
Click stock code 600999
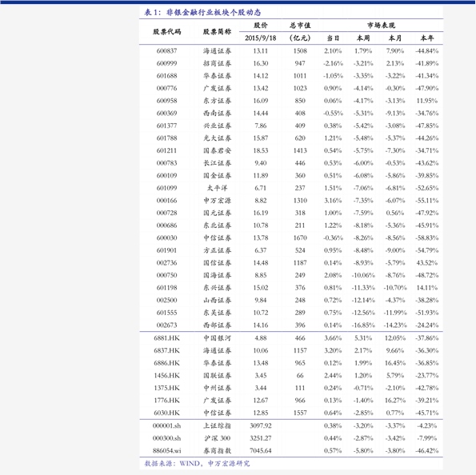[x=166, y=63]
